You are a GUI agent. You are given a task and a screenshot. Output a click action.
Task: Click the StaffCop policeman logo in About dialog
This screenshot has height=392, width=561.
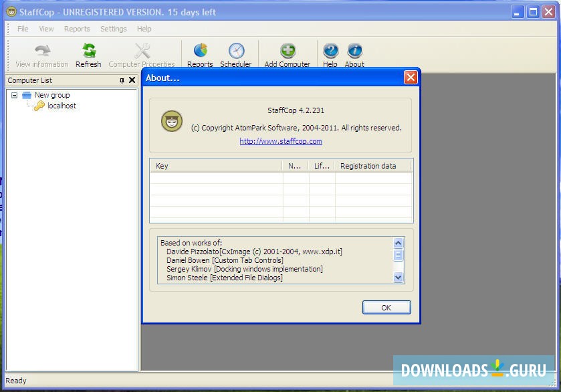tap(172, 121)
